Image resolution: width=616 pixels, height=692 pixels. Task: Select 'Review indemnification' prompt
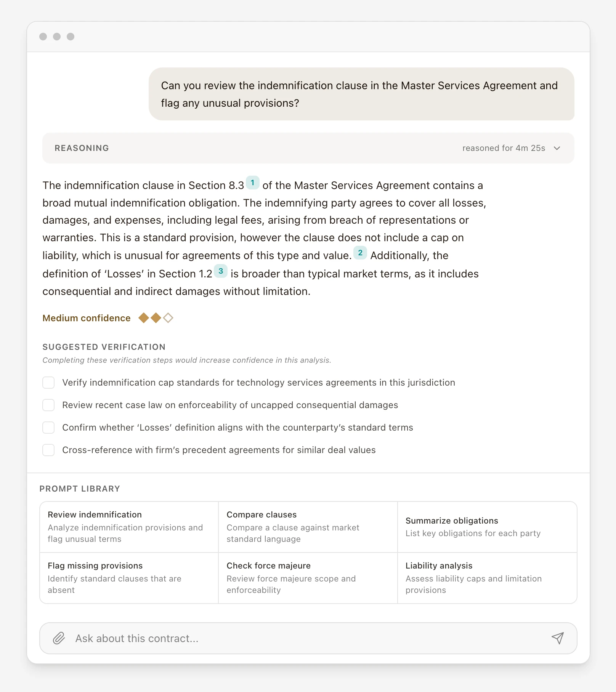coord(129,527)
